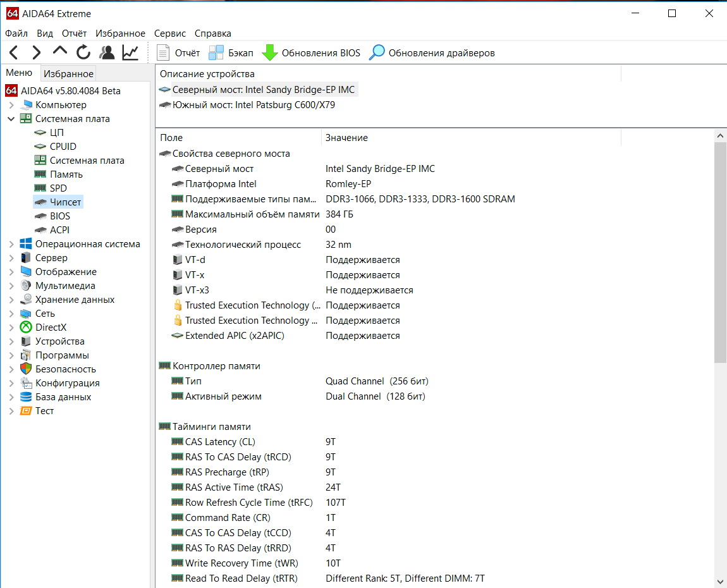Expand the Устройства node
The height and width of the screenshot is (588, 727).
[x=11, y=341]
